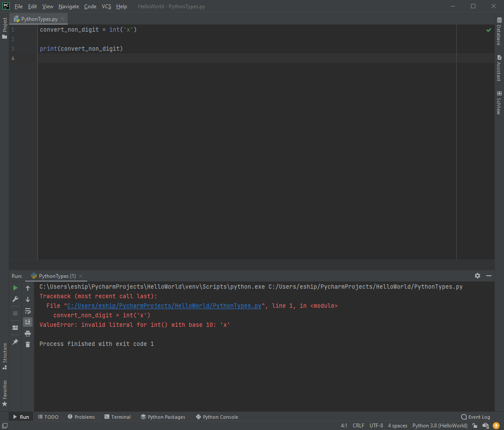Print the console output
This screenshot has width=504, height=430.
point(27,333)
